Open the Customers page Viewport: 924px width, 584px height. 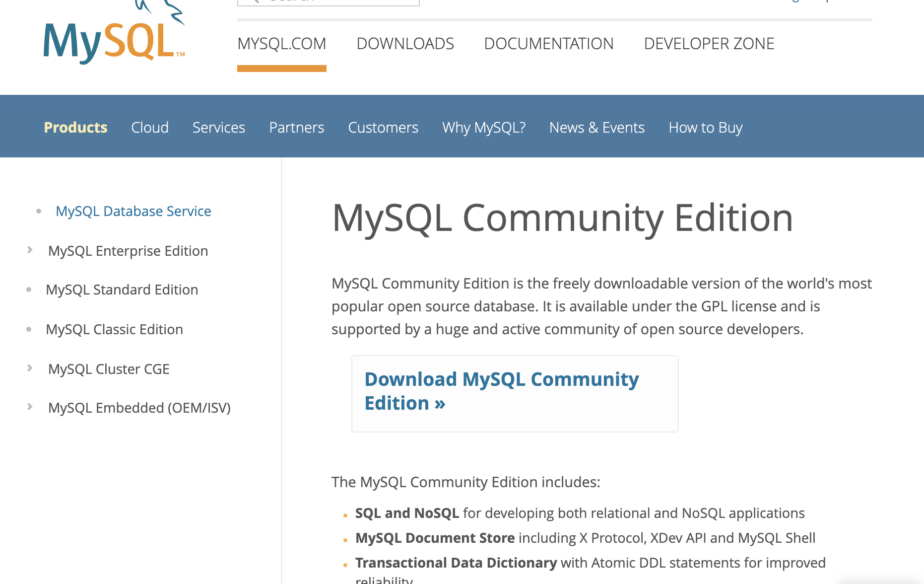pyautogui.click(x=383, y=127)
